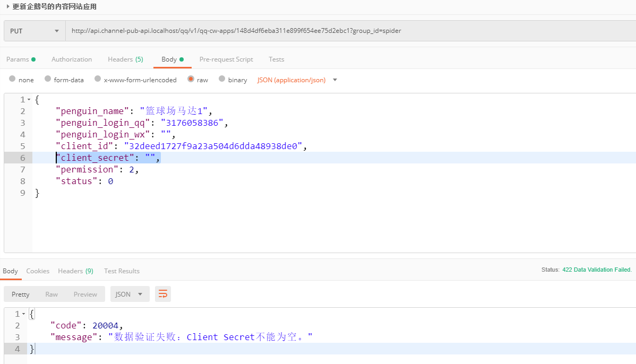The image size is (636, 364).
Task: Toggle the wrap lines icon in response
Action: coord(163,294)
